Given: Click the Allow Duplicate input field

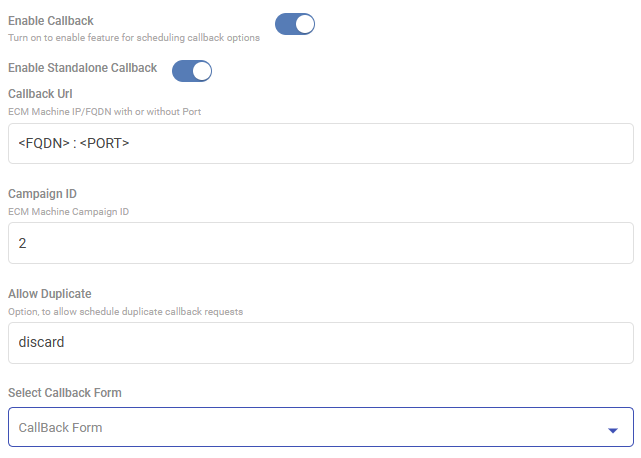Looking at the screenshot, I should point(320,343).
